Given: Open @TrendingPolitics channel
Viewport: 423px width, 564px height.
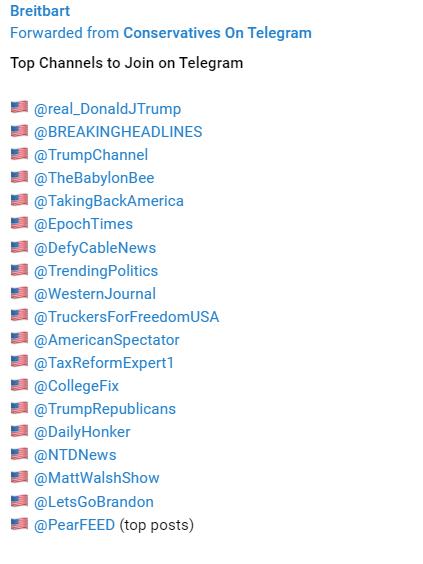Looking at the screenshot, I should coord(96,271).
